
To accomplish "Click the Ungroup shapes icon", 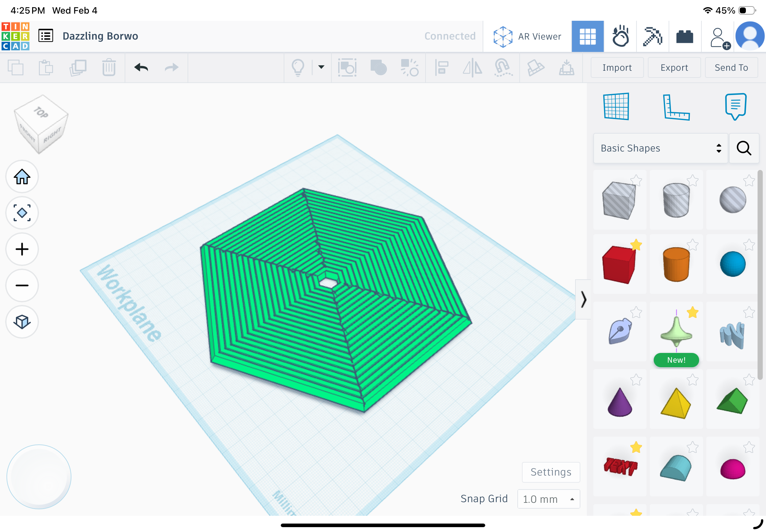I will tap(410, 68).
